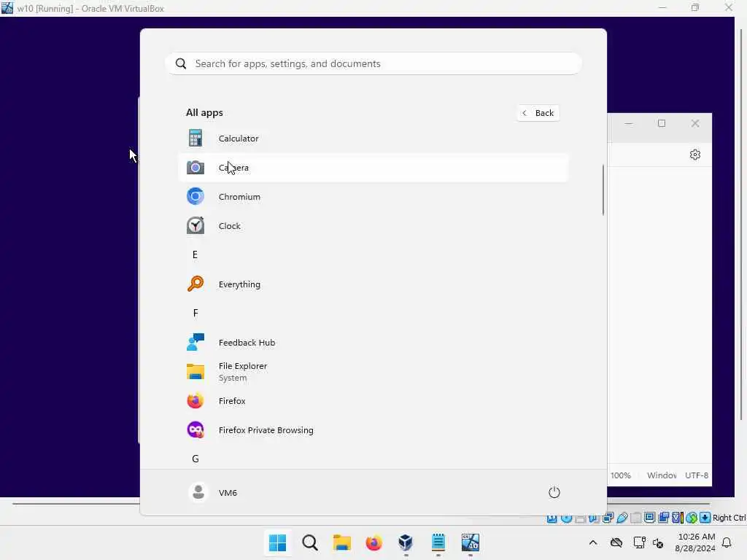The height and width of the screenshot is (560, 747).
Task: Open File Explorer from the taskbar
Action: 341,542
